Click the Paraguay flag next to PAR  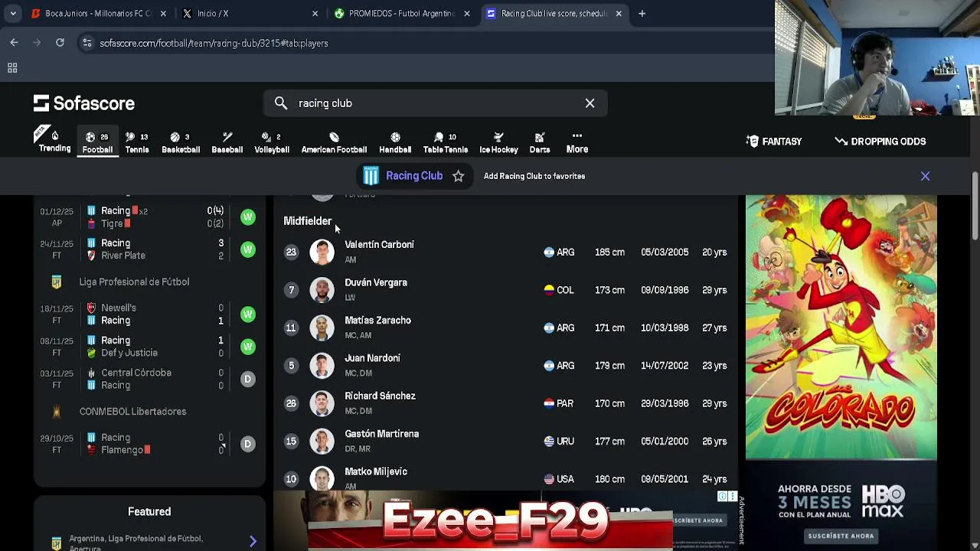coord(549,403)
